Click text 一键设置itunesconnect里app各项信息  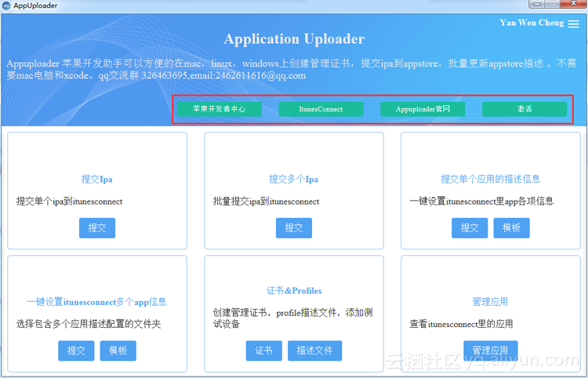pos(482,202)
